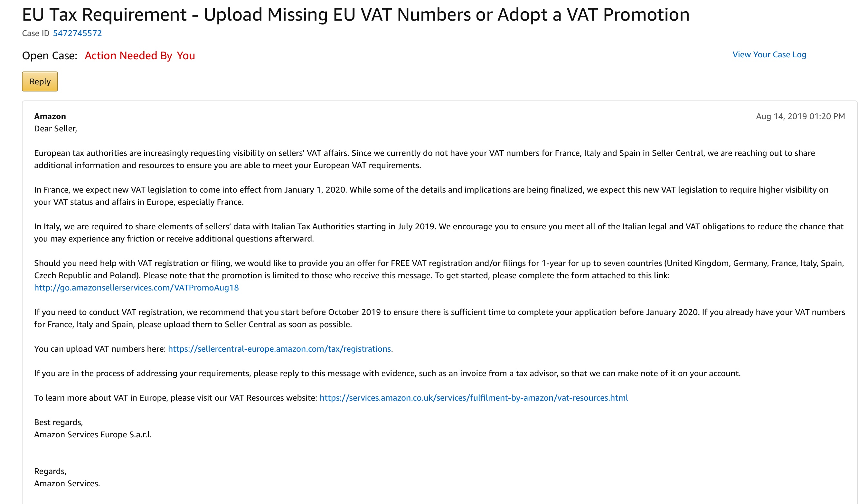Click the Amazon Services Europe S.a.r.l. signature
The image size is (868, 504).
(93, 435)
